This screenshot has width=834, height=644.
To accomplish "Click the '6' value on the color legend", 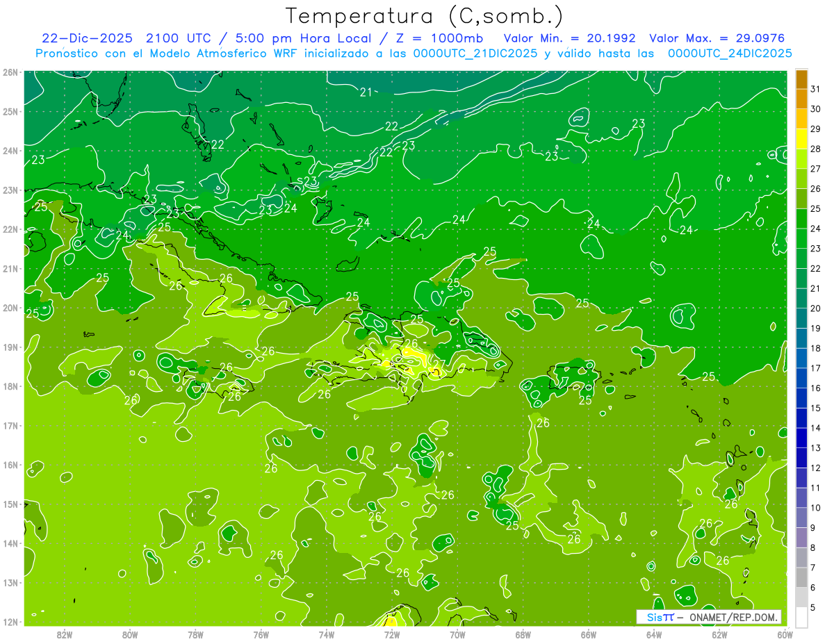I will coord(812,588).
